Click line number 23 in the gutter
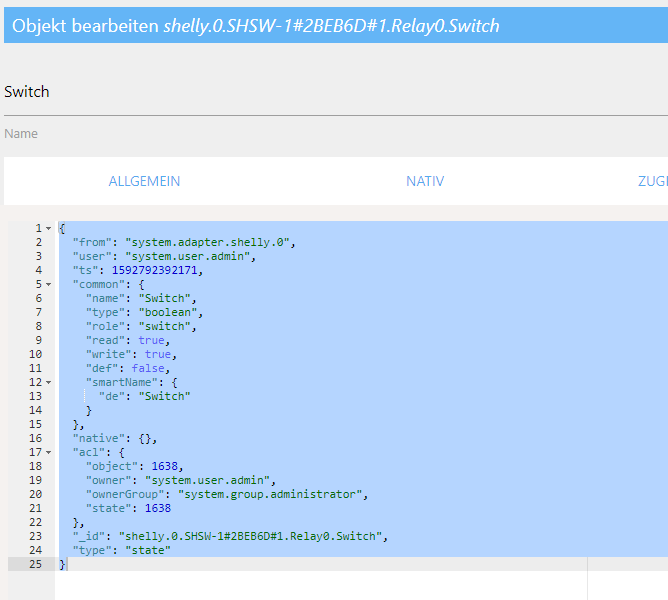Screen dimensions: 668x600 (35, 536)
